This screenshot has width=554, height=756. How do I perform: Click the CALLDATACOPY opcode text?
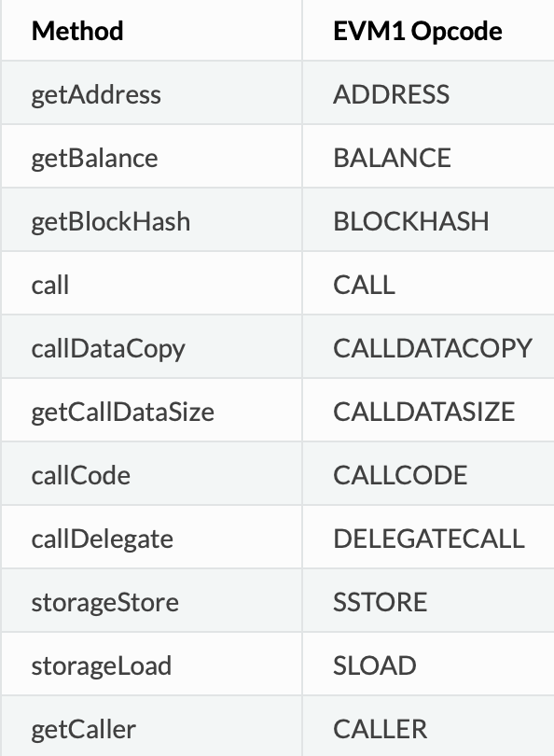tap(433, 348)
